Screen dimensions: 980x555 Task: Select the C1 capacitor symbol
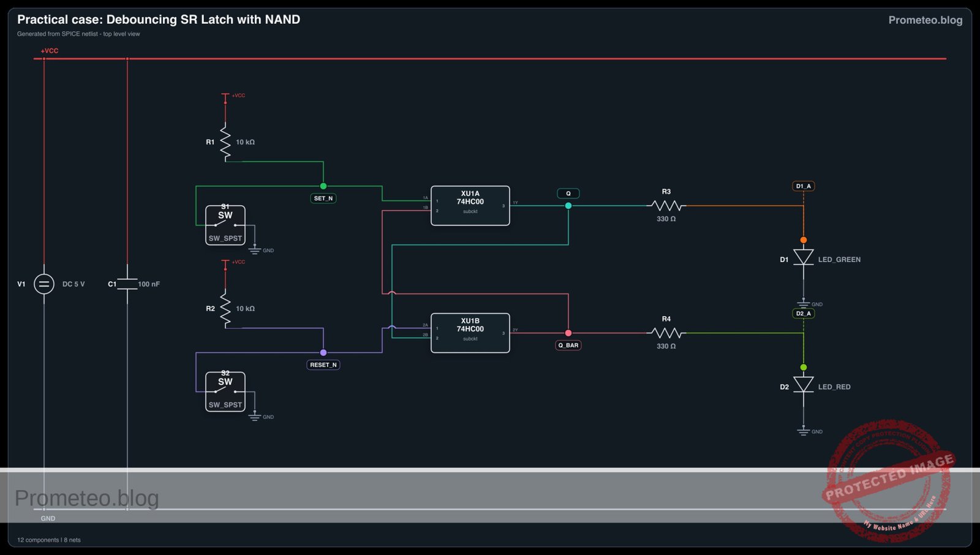click(127, 284)
